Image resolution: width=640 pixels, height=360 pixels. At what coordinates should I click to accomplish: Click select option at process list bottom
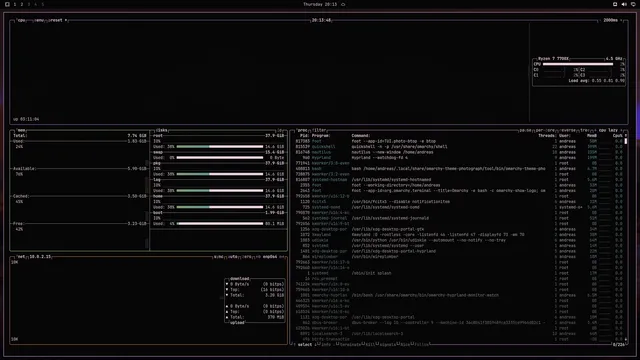(x=305, y=345)
